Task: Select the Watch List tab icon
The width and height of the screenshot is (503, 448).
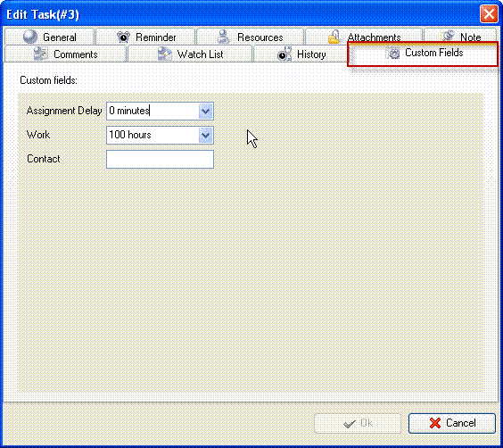Action: point(165,54)
